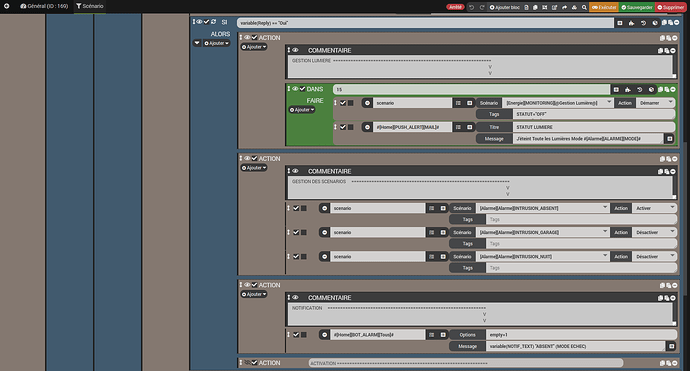Remove the INTRUSION_ABSENT scenario action row
Screen dimensions: 690x371
coord(324,208)
